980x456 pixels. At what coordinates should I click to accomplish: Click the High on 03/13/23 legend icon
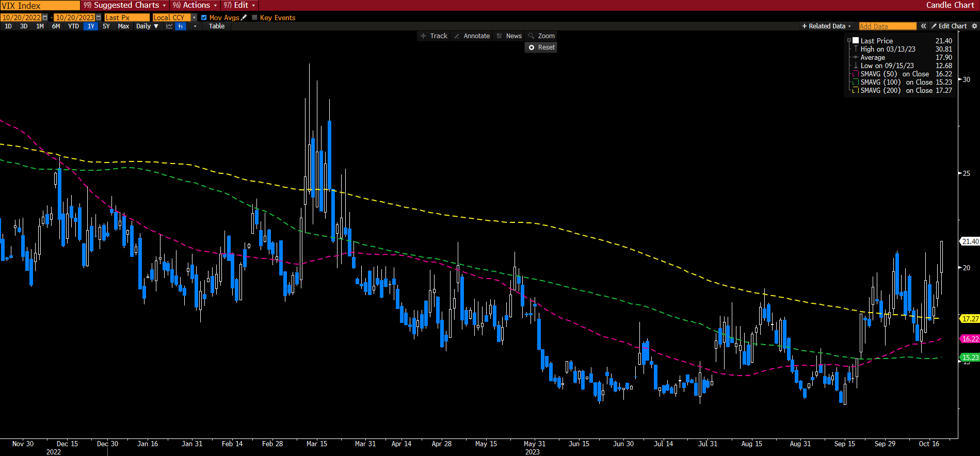coord(856,49)
